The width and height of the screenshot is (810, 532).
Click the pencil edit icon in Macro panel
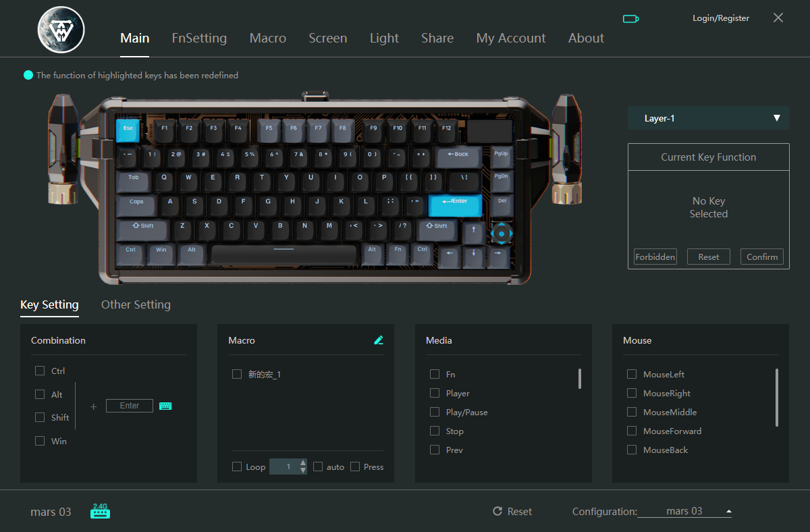pos(379,340)
